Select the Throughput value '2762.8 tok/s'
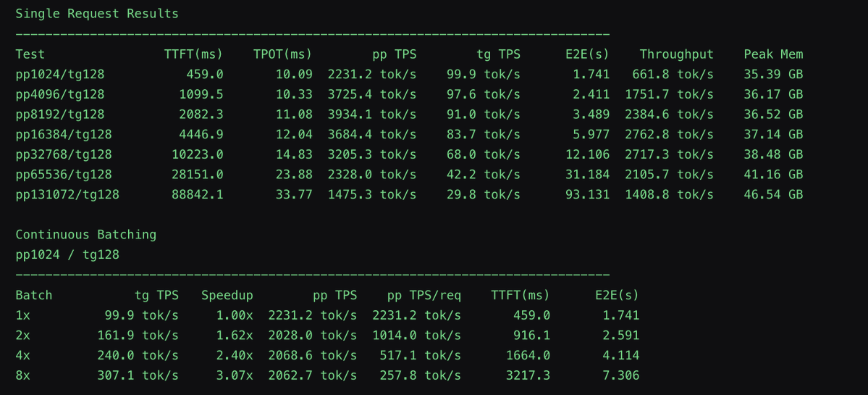The width and height of the screenshot is (868, 395). pyautogui.click(x=669, y=134)
